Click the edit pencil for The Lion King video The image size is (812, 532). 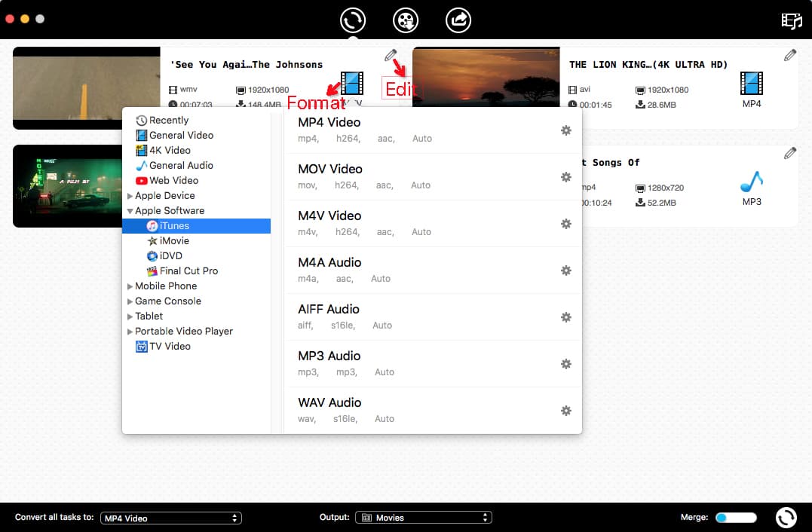pos(789,55)
